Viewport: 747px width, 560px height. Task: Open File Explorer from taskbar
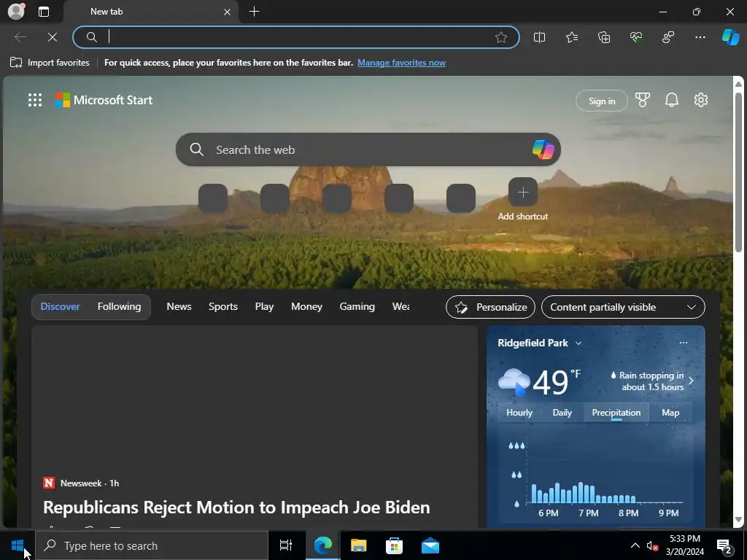point(359,545)
